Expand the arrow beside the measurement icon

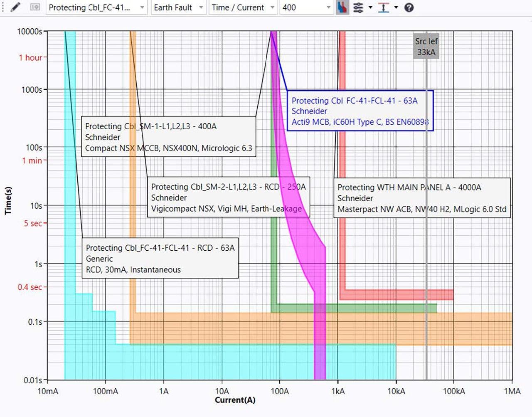click(396, 7)
